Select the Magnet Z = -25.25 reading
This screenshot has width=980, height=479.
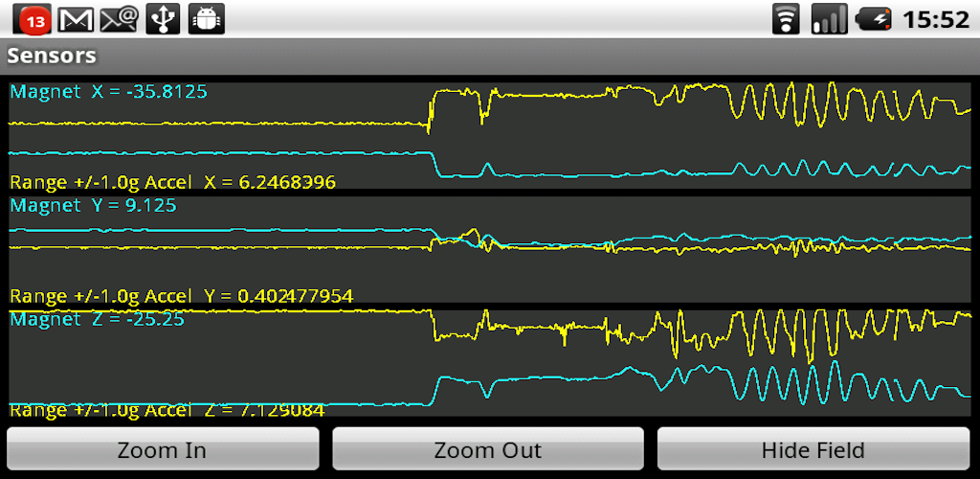point(97,319)
